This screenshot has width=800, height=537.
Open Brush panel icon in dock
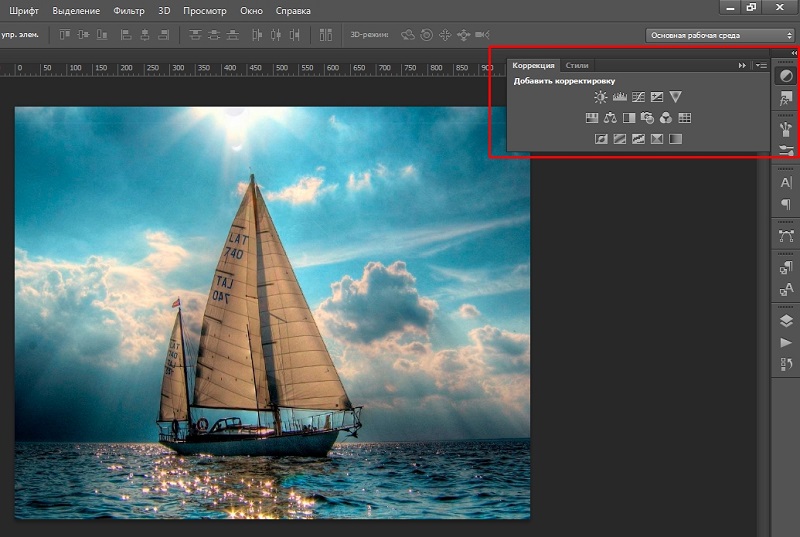click(786, 150)
